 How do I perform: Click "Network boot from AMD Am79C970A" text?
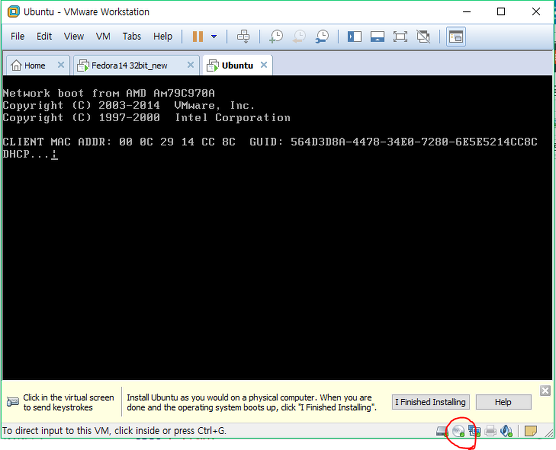[109, 93]
